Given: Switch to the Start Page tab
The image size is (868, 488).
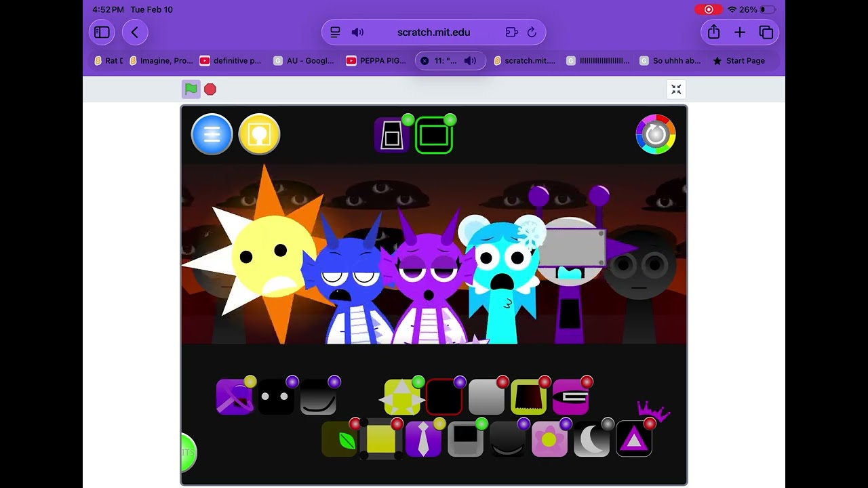Looking at the screenshot, I should click(x=739, y=60).
